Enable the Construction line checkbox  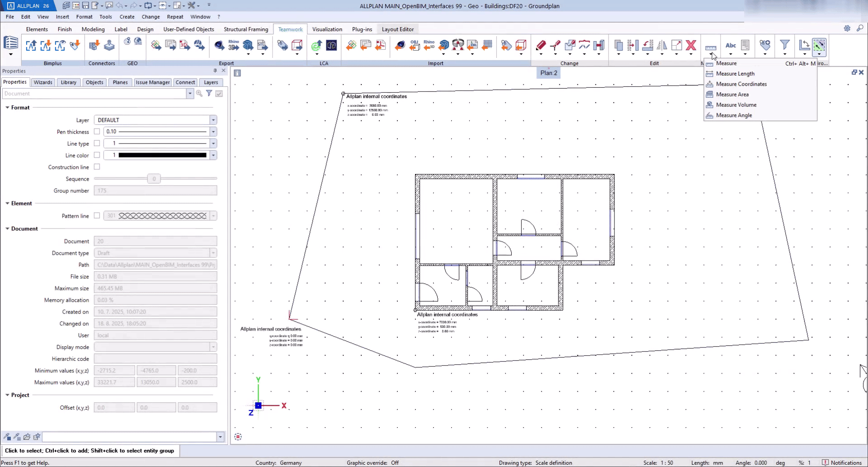pyautogui.click(x=97, y=167)
